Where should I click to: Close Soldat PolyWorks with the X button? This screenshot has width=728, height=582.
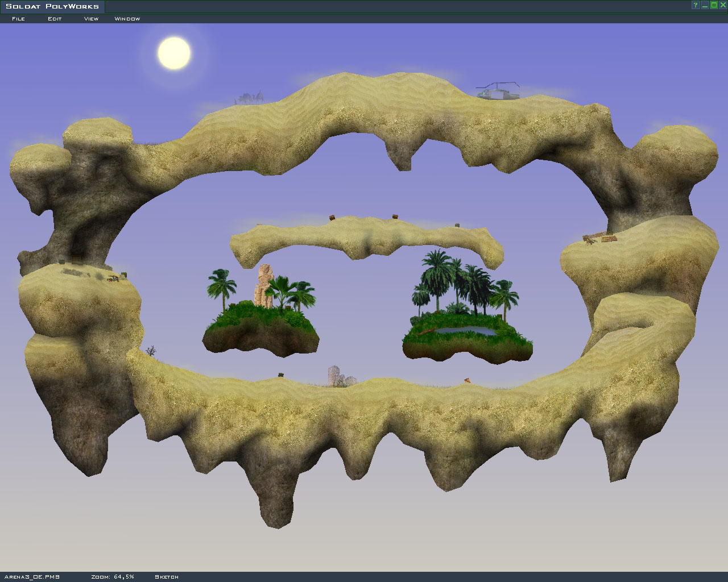723,5
